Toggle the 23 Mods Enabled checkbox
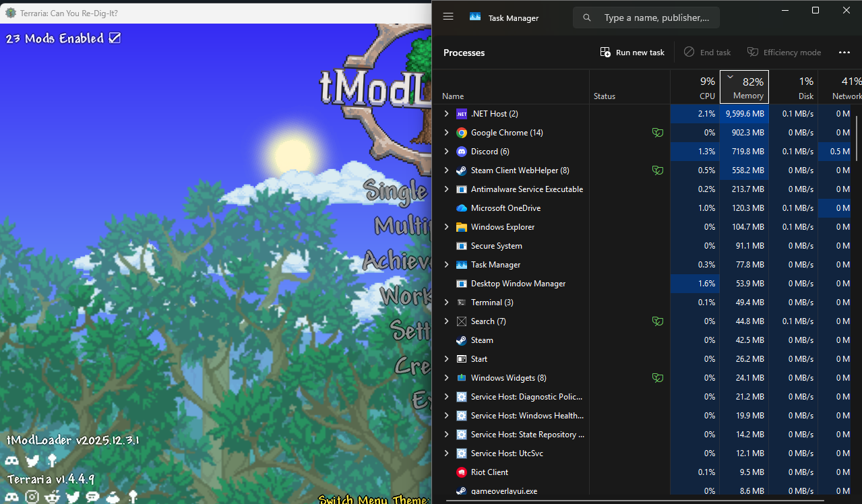The image size is (862, 504). click(x=115, y=38)
